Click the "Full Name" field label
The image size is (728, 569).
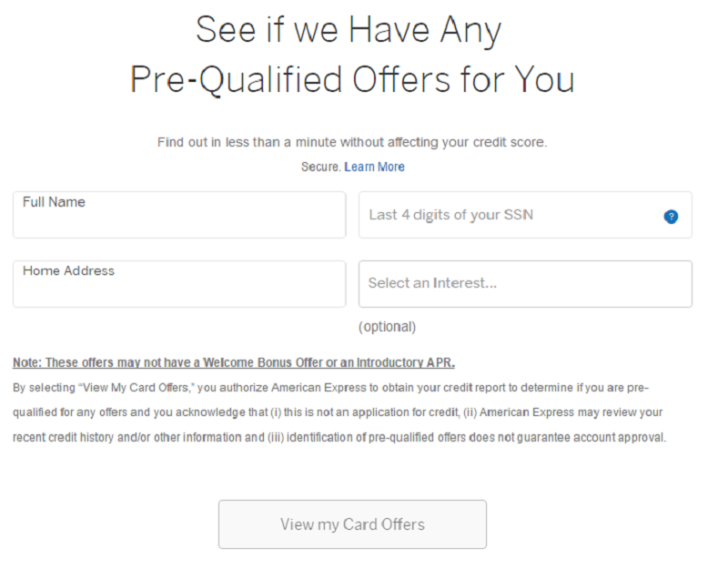coord(54,202)
